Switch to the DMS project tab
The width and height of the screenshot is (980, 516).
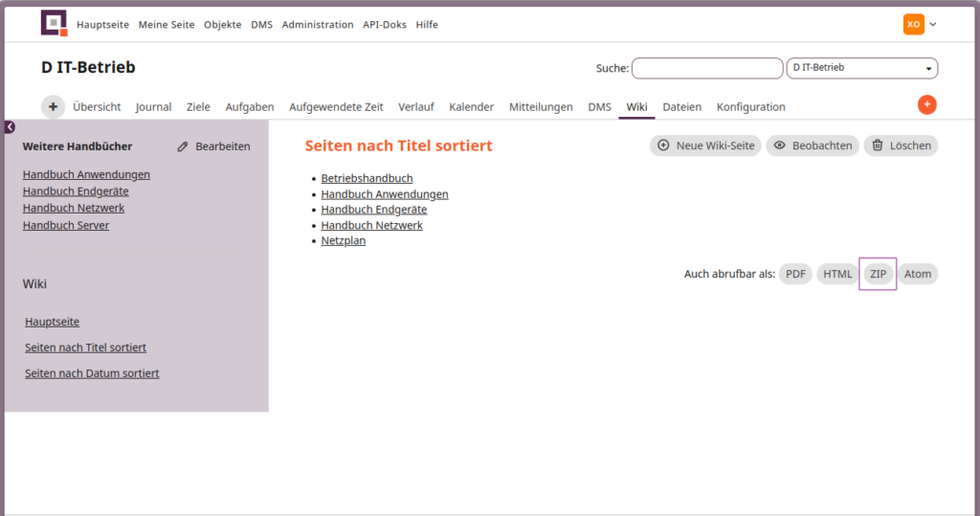point(599,107)
